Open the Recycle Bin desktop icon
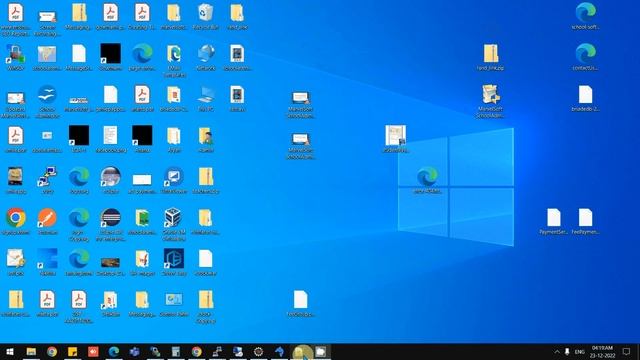Viewport: 640px width, 360px height. 205,12
